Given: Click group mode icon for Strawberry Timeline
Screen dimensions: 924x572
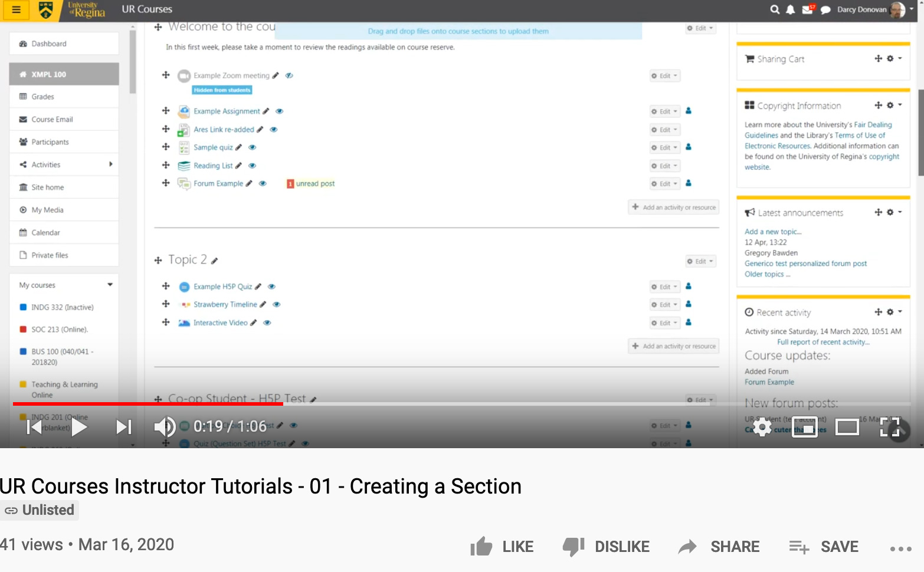Looking at the screenshot, I should coord(689,304).
